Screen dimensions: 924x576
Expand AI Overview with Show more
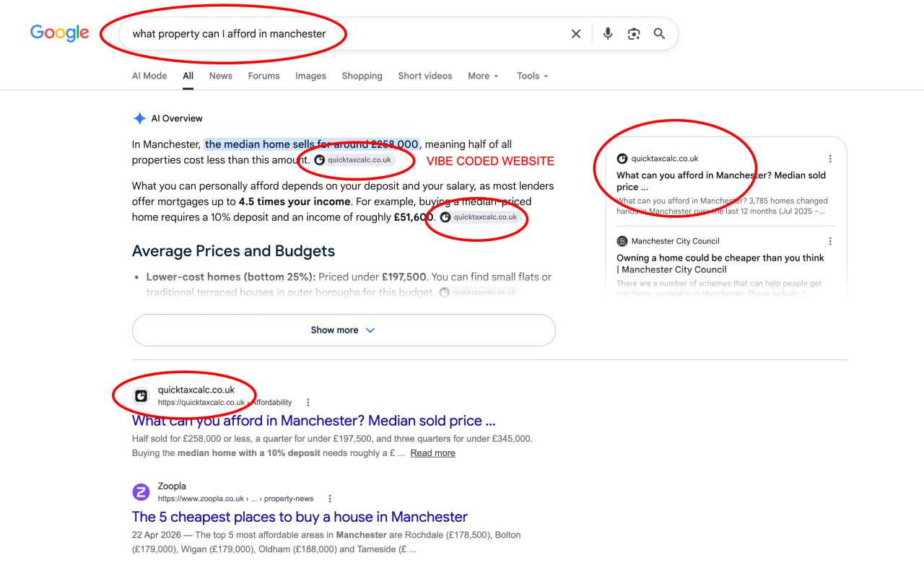344,330
